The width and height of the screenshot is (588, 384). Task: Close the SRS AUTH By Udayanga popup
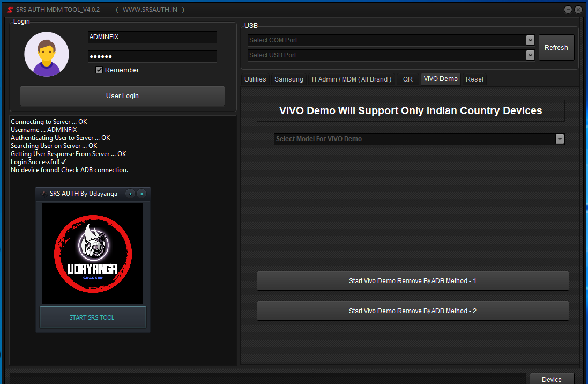click(x=142, y=194)
